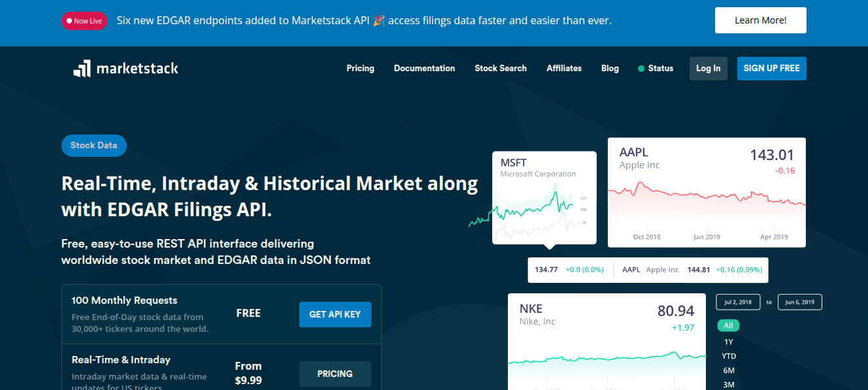Open the Documentation page

pyautogui.click(x=424, y=68)
